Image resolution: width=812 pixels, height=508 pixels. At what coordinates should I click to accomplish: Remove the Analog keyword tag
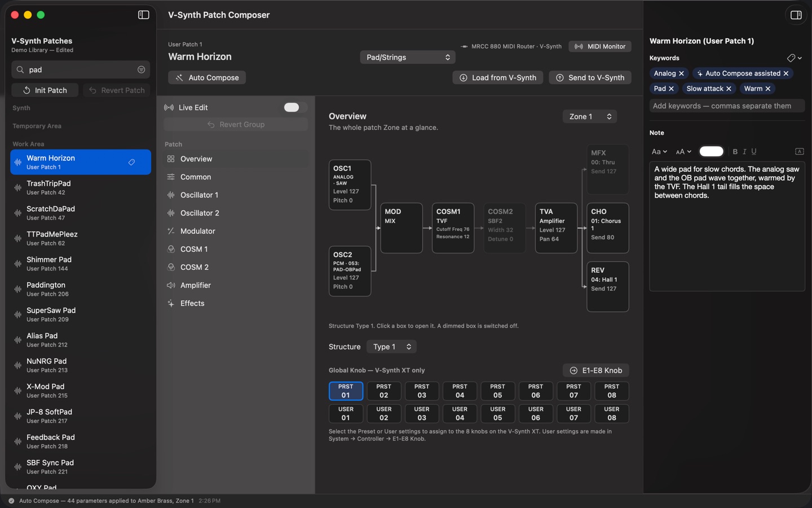681,73
